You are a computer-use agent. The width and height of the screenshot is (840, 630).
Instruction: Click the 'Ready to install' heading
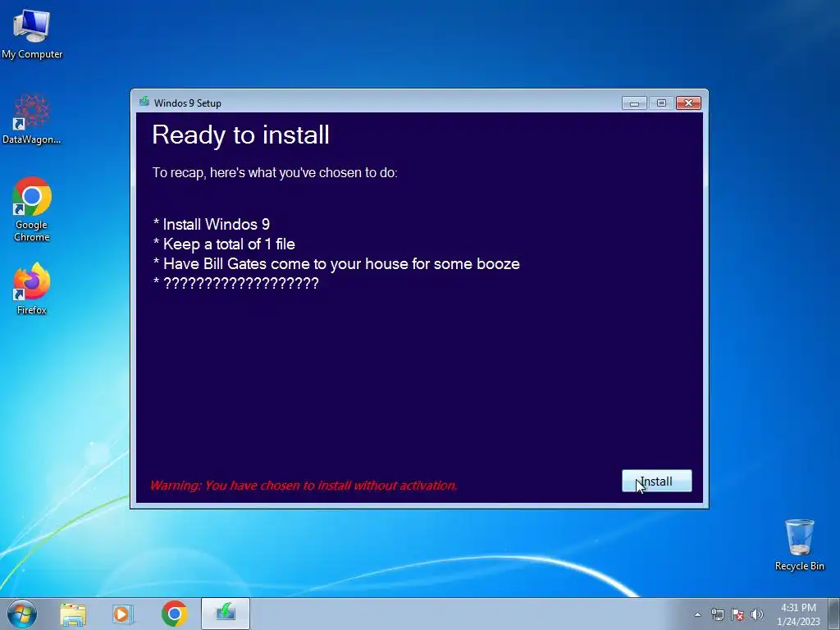[240, 135]
